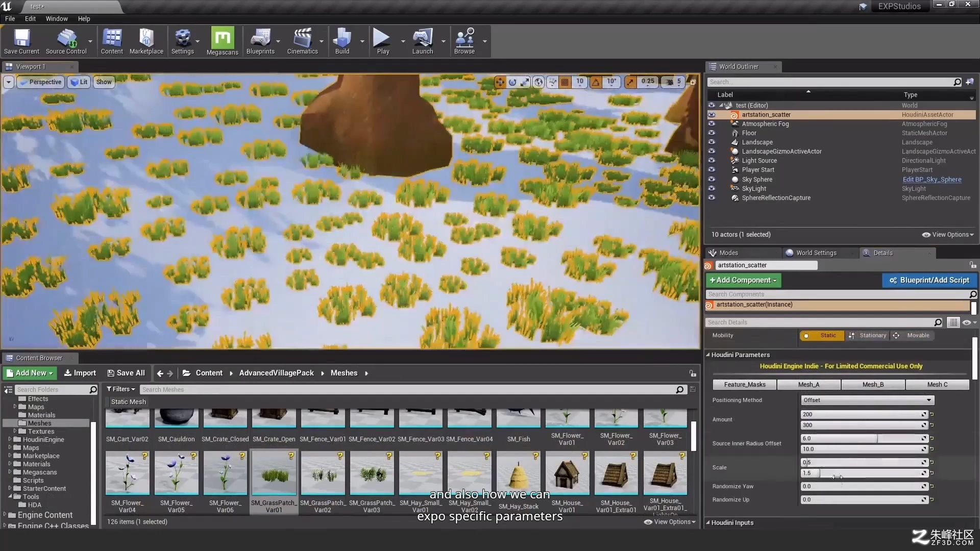Viewport: 980px width, 551px height.
Task: Open the Blueprints toolbar icon
Action: 260,41
